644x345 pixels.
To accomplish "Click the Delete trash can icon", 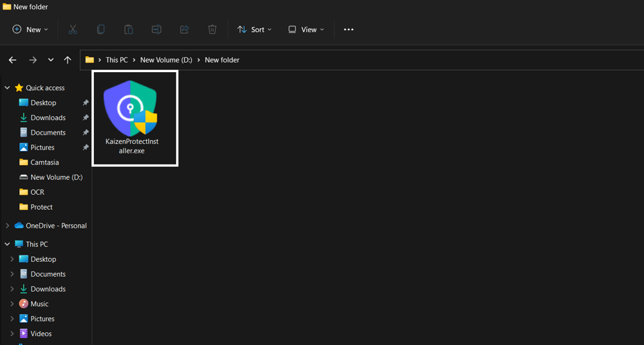I will (213, 30).
